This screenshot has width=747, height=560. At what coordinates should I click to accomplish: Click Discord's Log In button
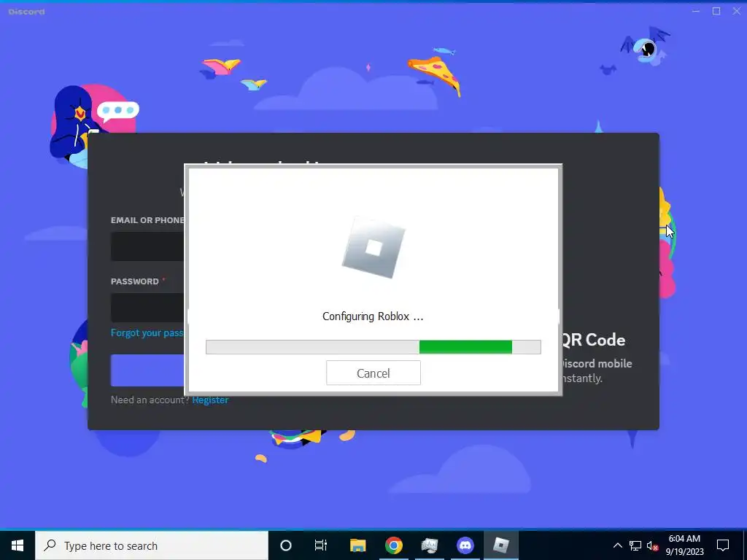(147, 370)
